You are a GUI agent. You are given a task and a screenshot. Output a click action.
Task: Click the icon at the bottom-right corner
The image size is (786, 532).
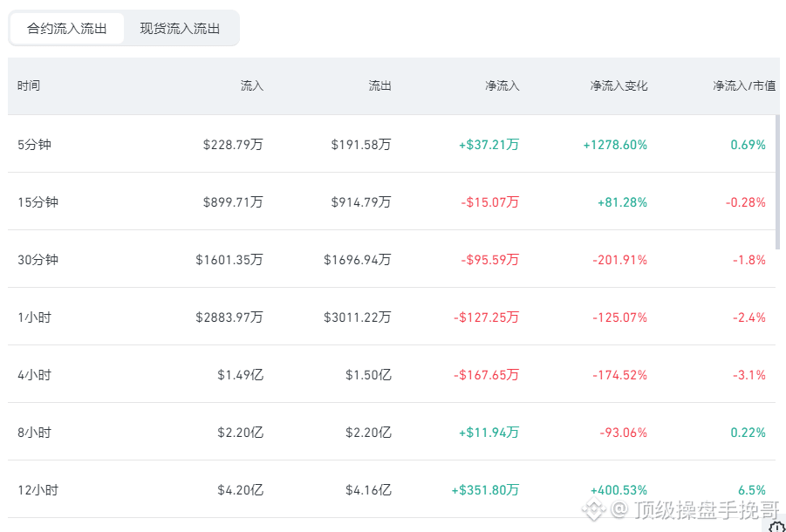[x=777, y=525]
